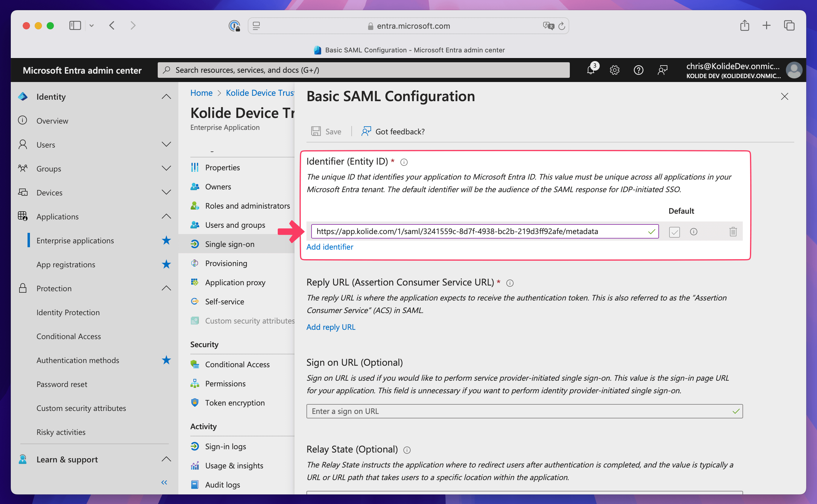Click the Add identifier link
The width and height of the screenshot is (817, 504).
coord(330,247)
